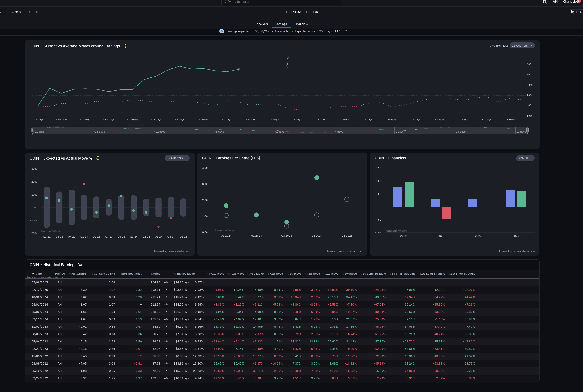The image size is (583, 392).
Task: Click the sort arrows icon on Consensus EPS
Action: point(92,274)
